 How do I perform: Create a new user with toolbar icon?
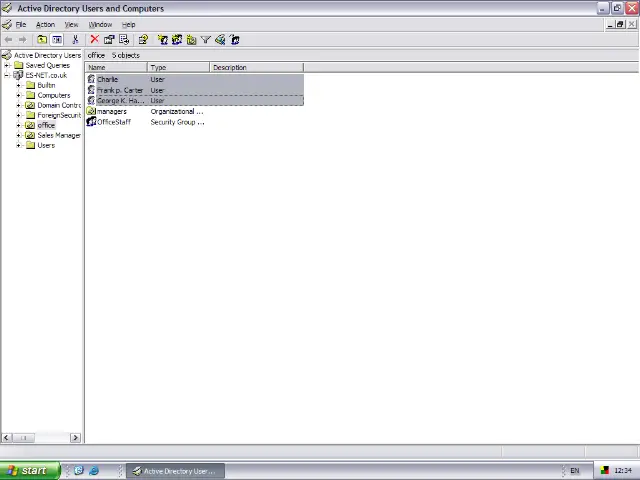coord(162,40)
